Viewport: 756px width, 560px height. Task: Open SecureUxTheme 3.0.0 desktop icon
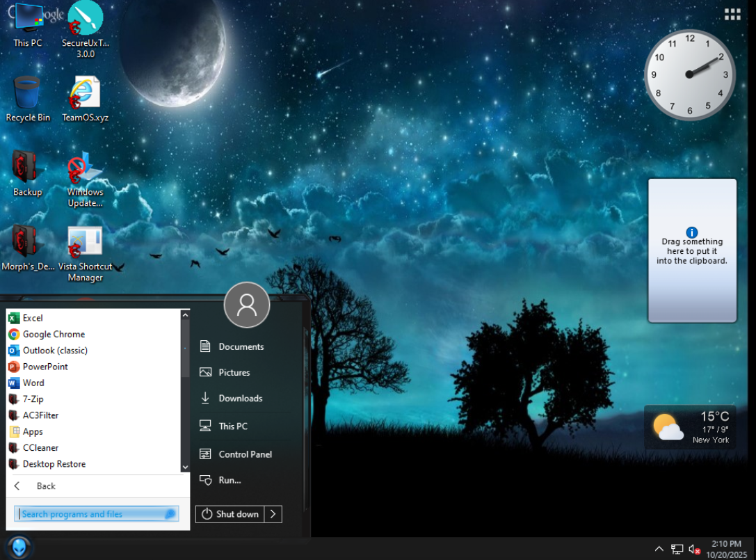coord(86,29)
